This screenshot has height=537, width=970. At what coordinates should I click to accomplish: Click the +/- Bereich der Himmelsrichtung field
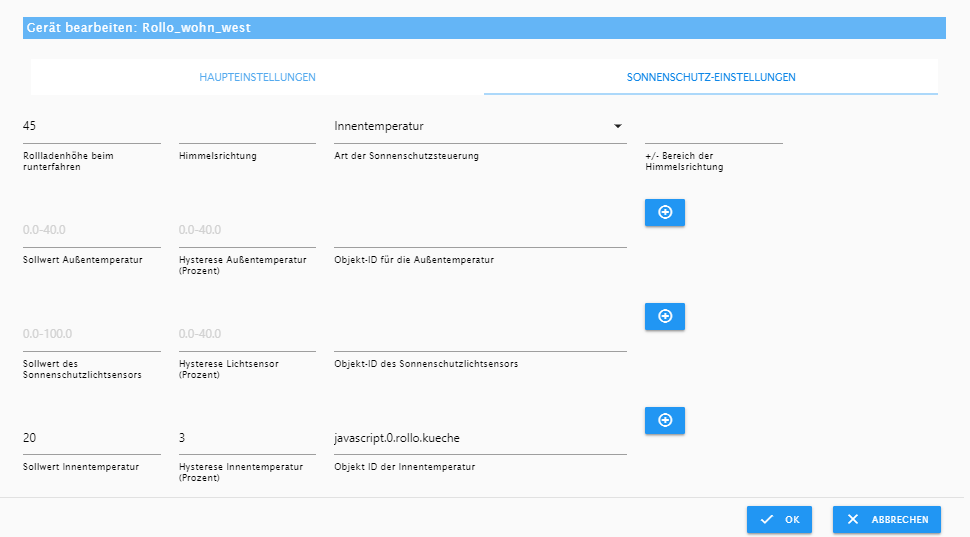tap(714, 126)
